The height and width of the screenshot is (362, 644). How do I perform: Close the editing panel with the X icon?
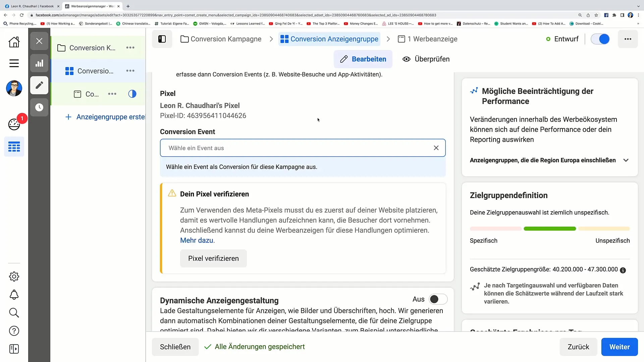coord(39,41)
